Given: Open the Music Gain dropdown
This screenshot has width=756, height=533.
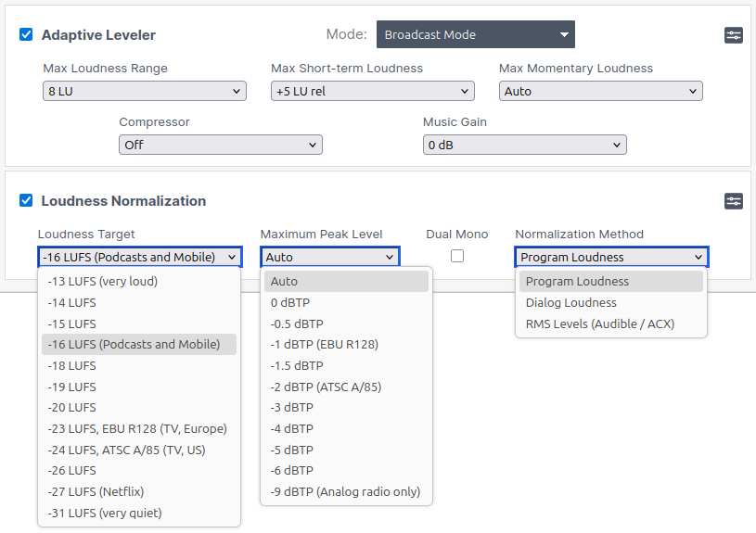Looking at the screenshot, I should tap(524, 145).
